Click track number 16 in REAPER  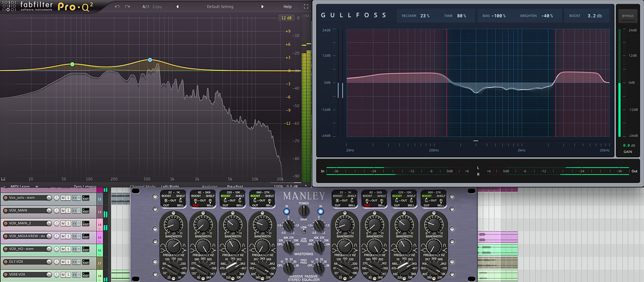pos(100,249)
